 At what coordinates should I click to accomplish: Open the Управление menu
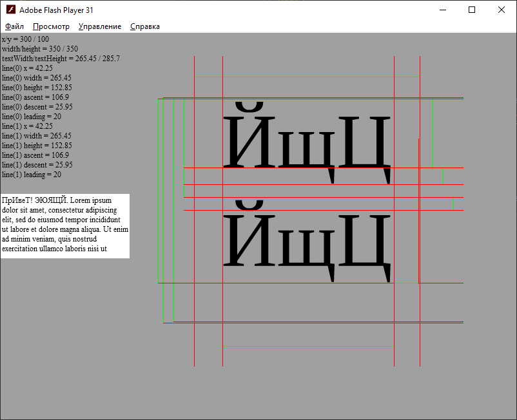99,26
